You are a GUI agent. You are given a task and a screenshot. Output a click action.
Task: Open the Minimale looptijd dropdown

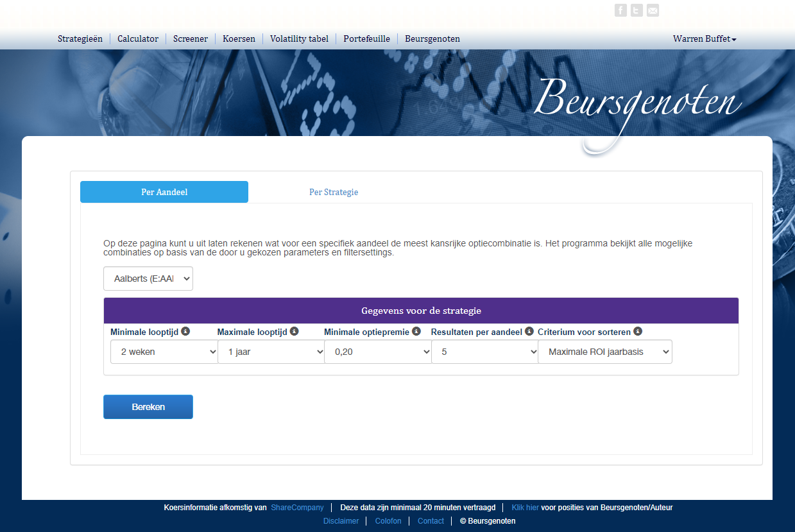click(x=164, y=352)
